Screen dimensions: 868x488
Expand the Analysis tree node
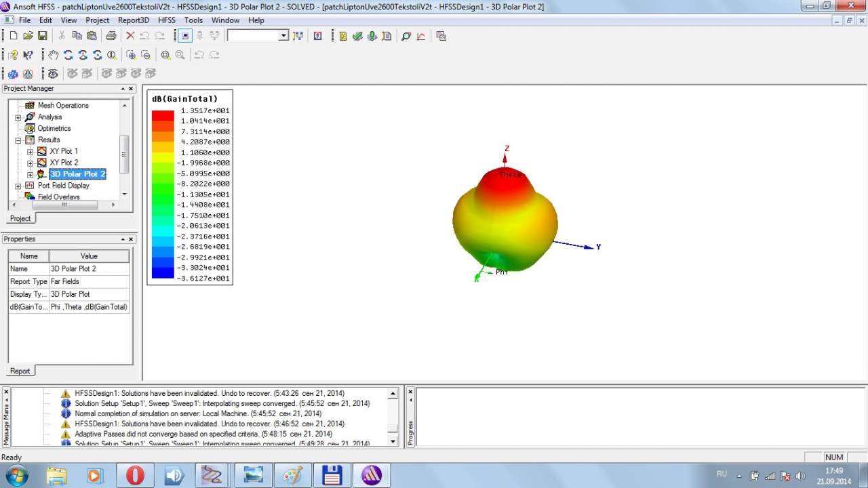point(18,117)
